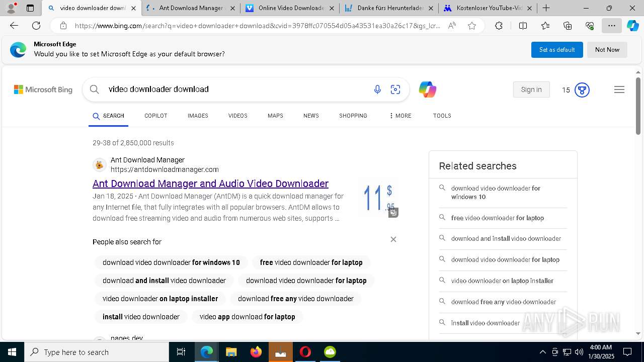
Task: View site information lock icon
Action: (x=63, y=26)
